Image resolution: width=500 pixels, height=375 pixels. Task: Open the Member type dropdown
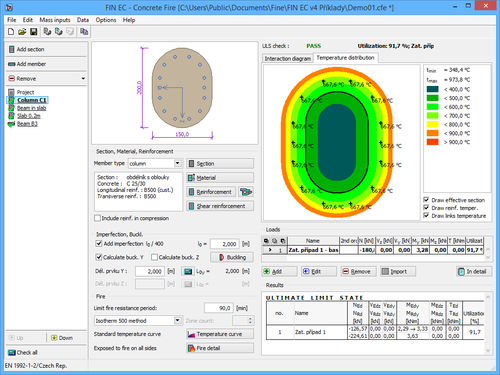point(178,163)
